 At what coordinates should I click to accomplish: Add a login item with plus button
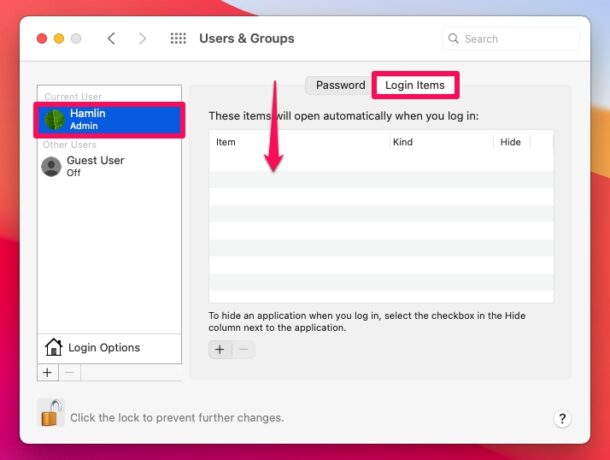point(220,349)
